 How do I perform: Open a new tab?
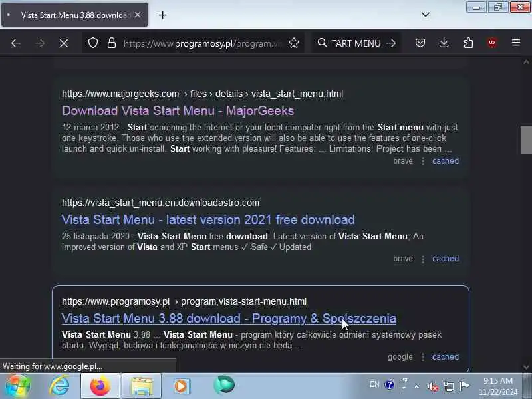(162, 15)
